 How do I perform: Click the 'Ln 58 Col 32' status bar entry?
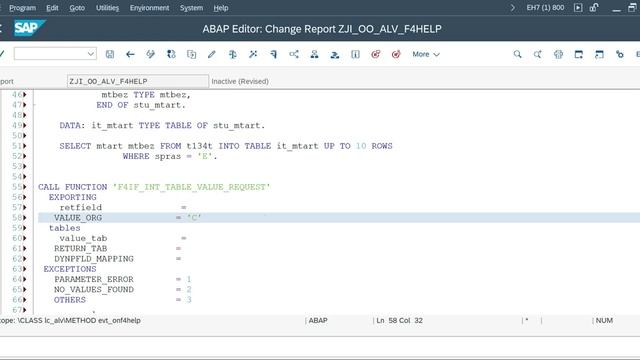click(399, 320)
